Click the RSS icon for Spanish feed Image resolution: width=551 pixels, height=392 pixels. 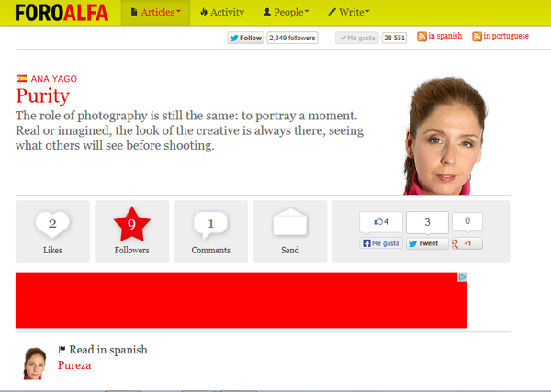tap(422, 37)
